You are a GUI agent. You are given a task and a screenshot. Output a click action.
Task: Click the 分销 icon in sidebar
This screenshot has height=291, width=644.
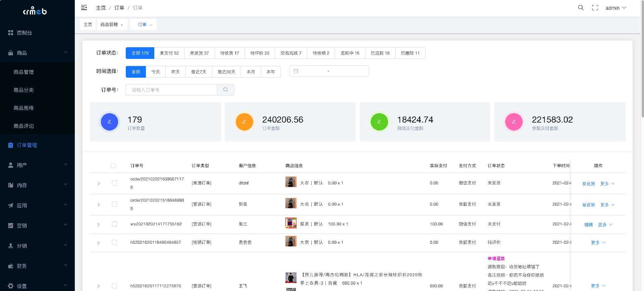11,246
